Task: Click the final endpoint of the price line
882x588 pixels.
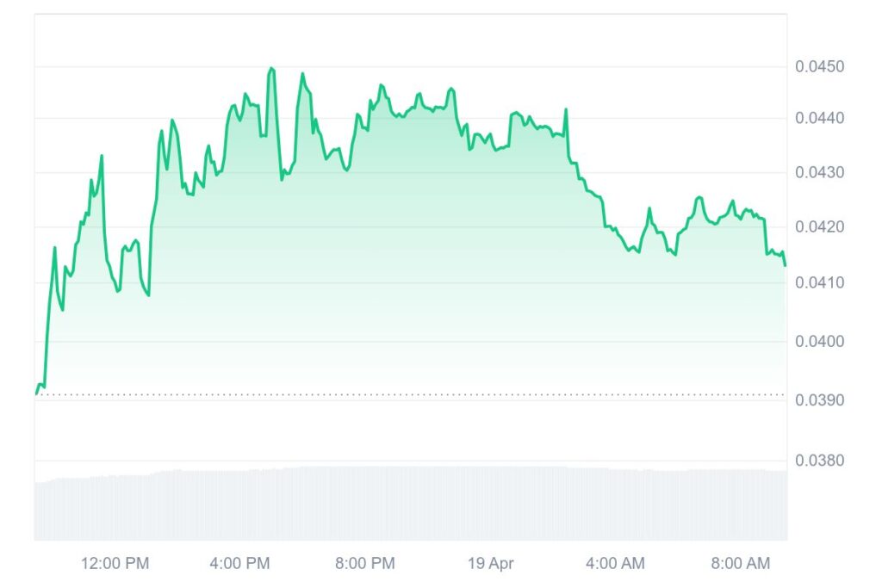Action: click(x=785, y=264)
